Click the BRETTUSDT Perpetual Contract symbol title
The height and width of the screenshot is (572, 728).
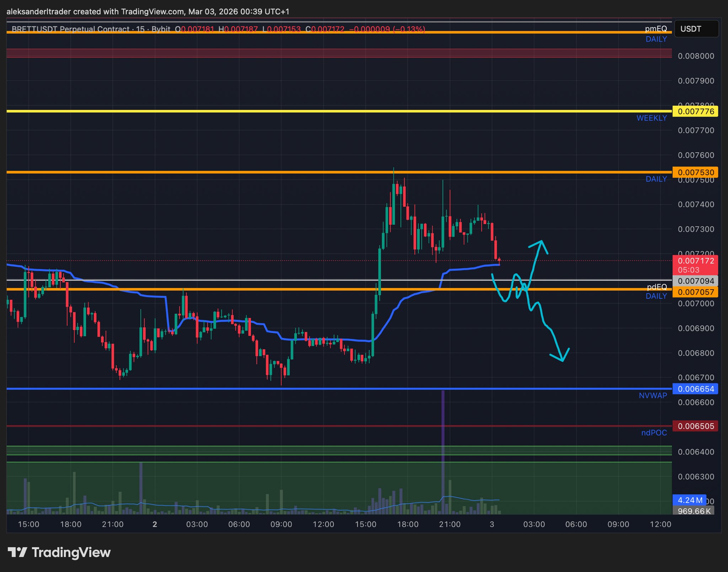[70, 29]
